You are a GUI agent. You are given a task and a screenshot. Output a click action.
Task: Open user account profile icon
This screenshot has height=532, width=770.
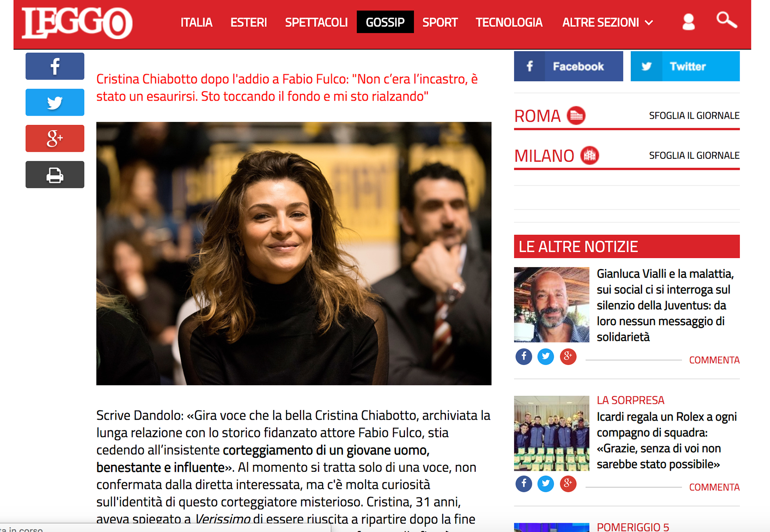pos(689,22)
